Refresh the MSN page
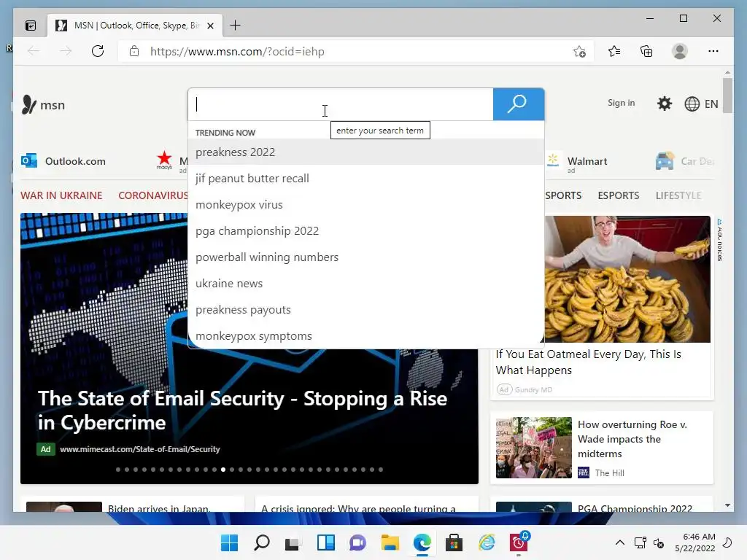 tap(98, 51)
